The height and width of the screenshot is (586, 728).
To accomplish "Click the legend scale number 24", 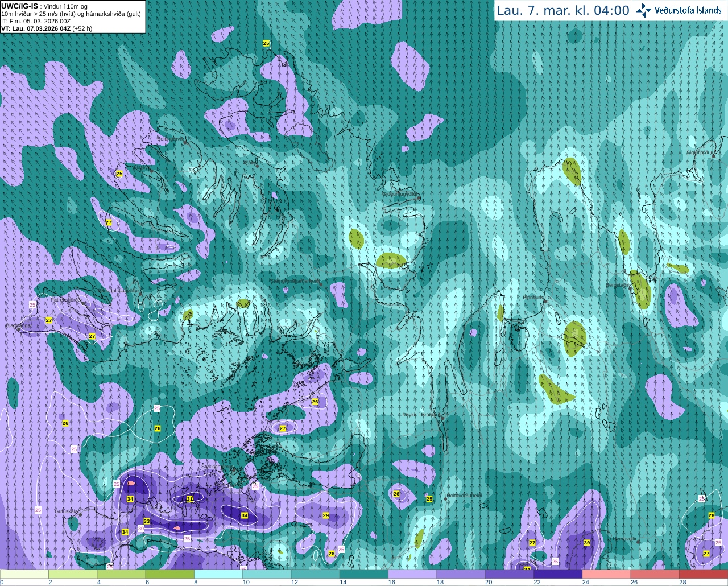I will tap(585, 582).
